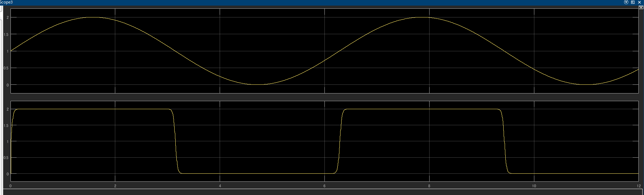The height and width of the screenshot is (195, 644).
Task: Click the undock Scope3 window icon
Action: (x=633, y=2)
